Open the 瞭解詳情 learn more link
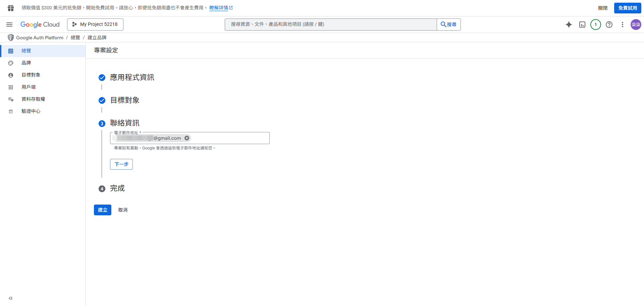Image resolution: width=644 pixels, height=306 pixels. tap(219, 7)
